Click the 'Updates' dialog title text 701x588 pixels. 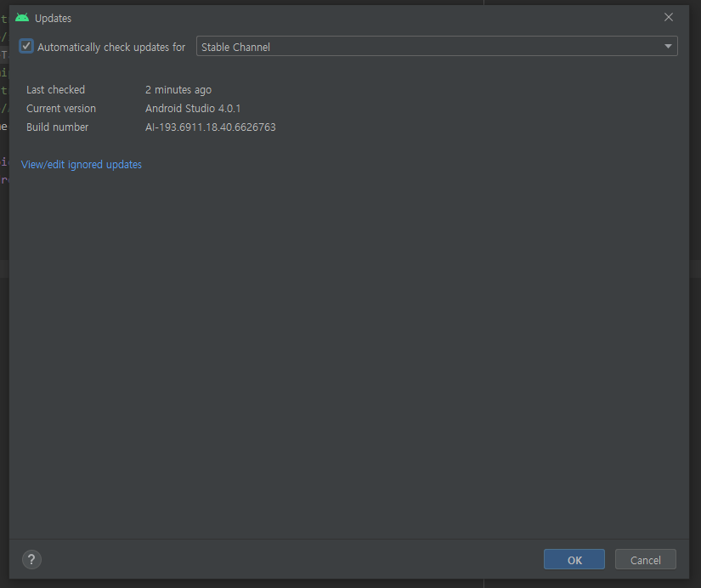coord(54,19)
